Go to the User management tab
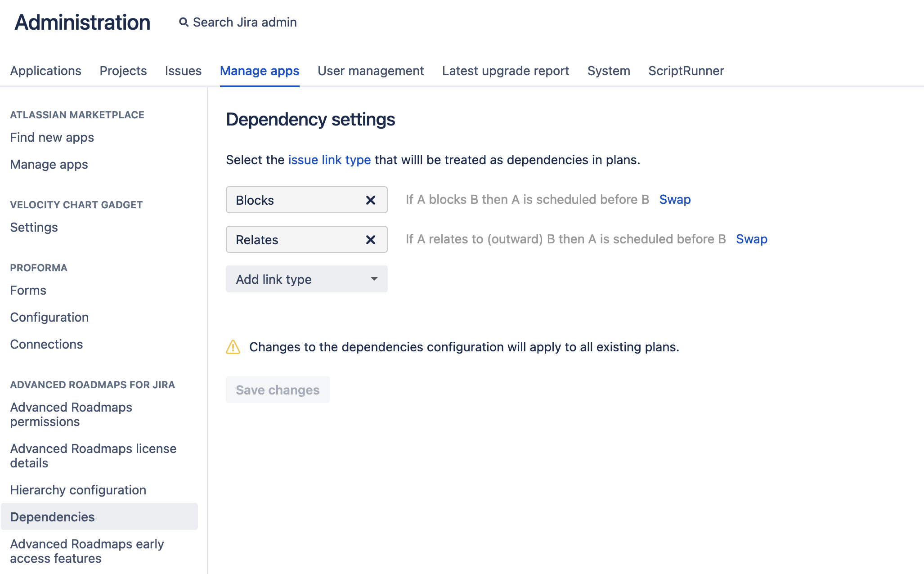This screenshot has height=574, width=924. [x=370, y=71]
